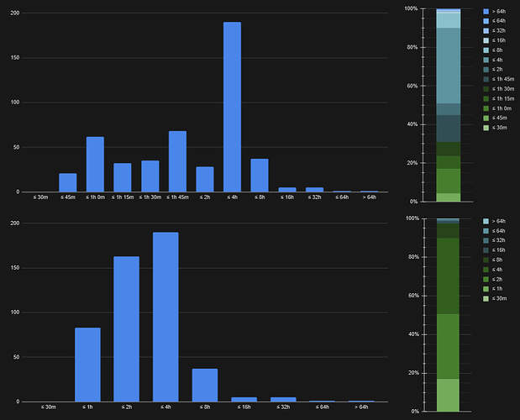The width and height of the screenshot is (520, 420).
Task: Click top stacked bar segment spanning 31% to 45%
Action: click(449, 129)
